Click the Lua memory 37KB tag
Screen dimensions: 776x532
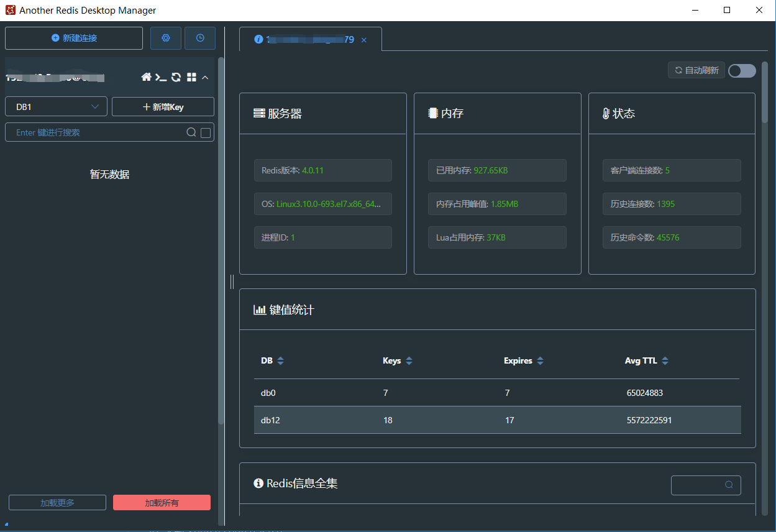(497, 237)
